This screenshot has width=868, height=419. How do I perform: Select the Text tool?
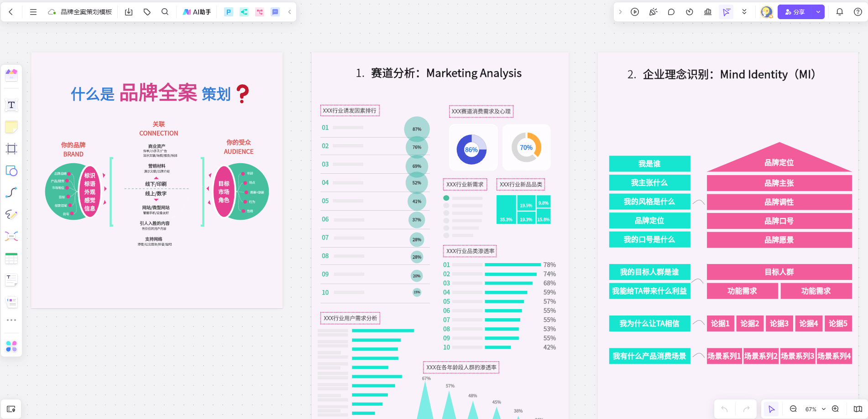(11, 105)
